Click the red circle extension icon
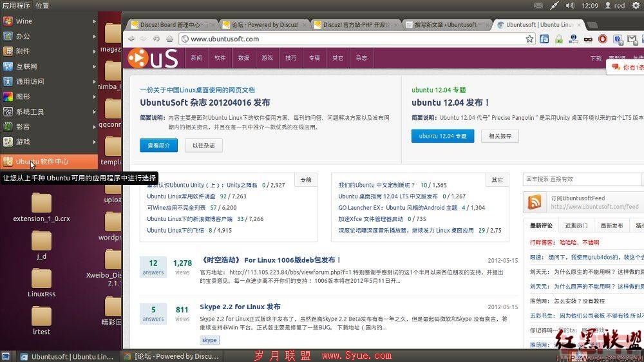 tap(603, 39)
